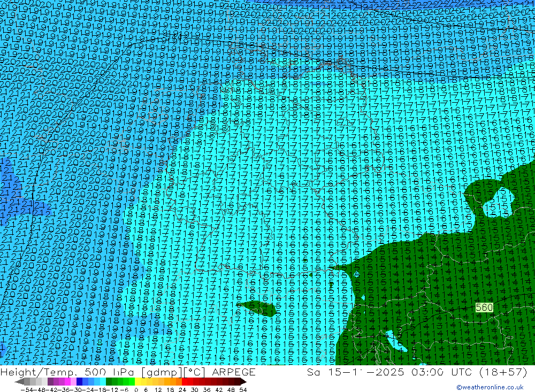Viewport: 535px width, 392px height.
Task: Click the '-54' legend value
Action: pyautogui.click(x=27, y=390)
